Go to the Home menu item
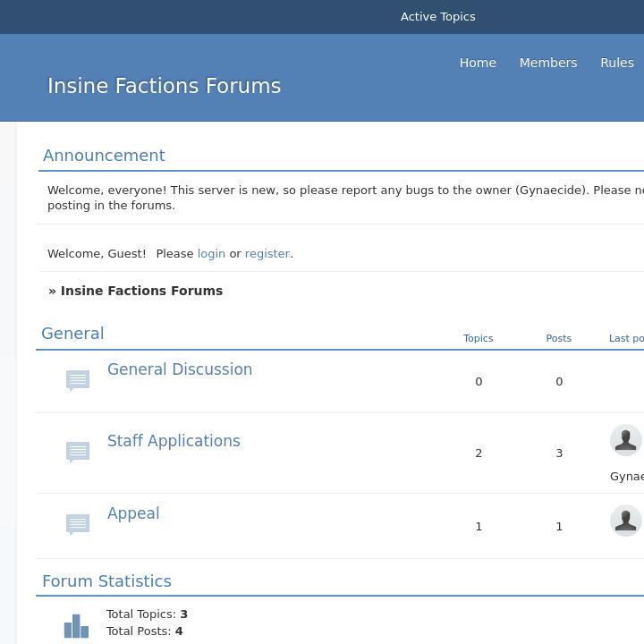This screenshot has width=644, height=644. [x=478, y=63]
